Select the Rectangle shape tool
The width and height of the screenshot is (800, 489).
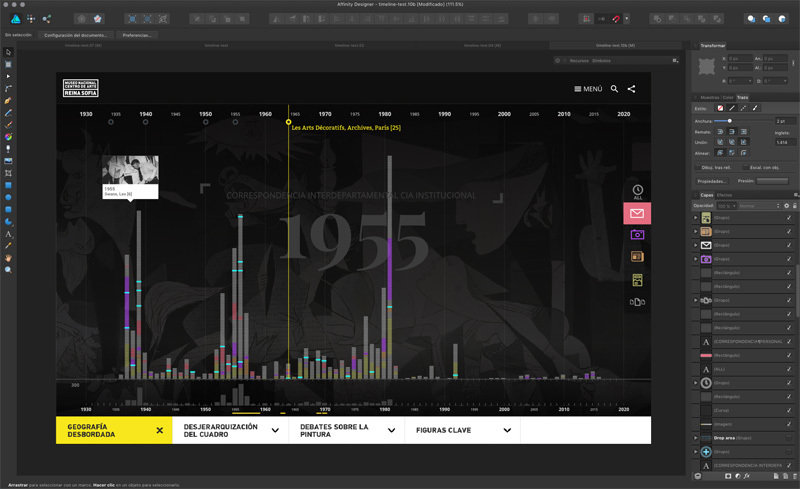[x=8, y=185]
